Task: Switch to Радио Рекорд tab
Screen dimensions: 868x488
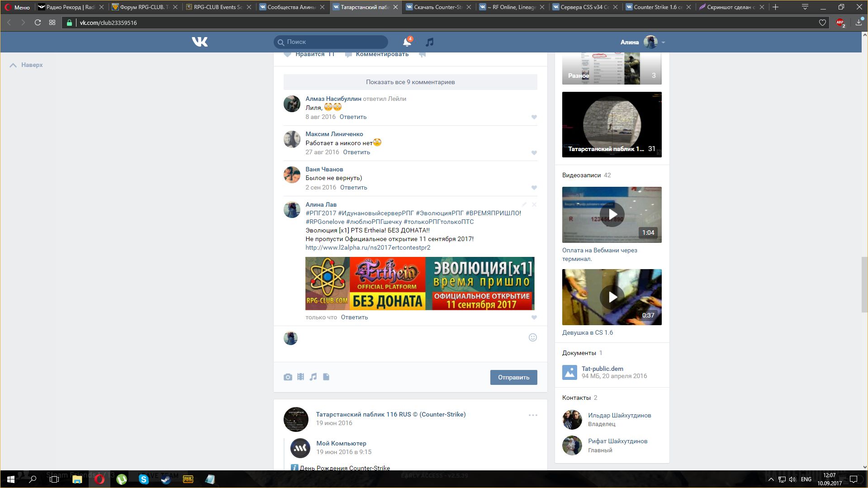Action: click(71, 7)
